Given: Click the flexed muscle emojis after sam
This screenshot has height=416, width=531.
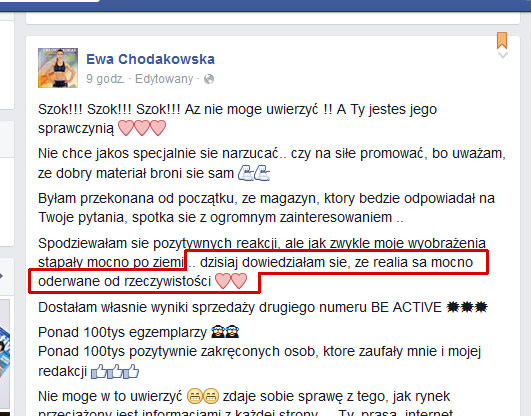Looking at the screenshot, I should pos(254,173).
